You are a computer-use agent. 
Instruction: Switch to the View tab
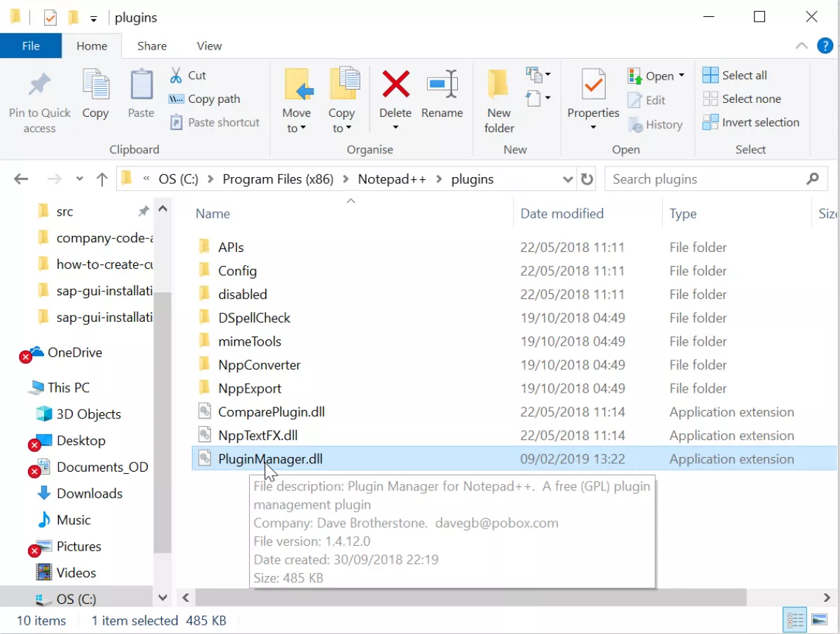tap(209, 45)
